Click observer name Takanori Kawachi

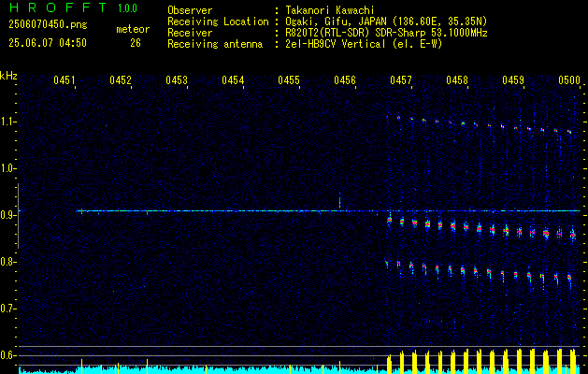pos(329,10)
